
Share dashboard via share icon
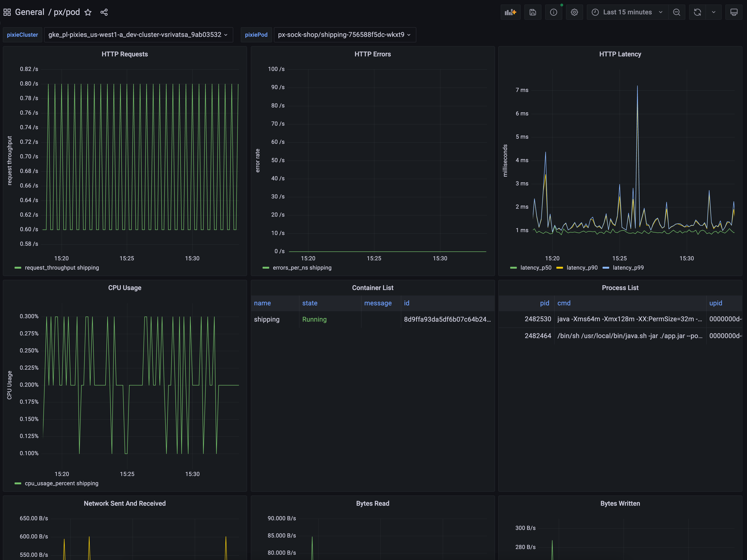104,12
